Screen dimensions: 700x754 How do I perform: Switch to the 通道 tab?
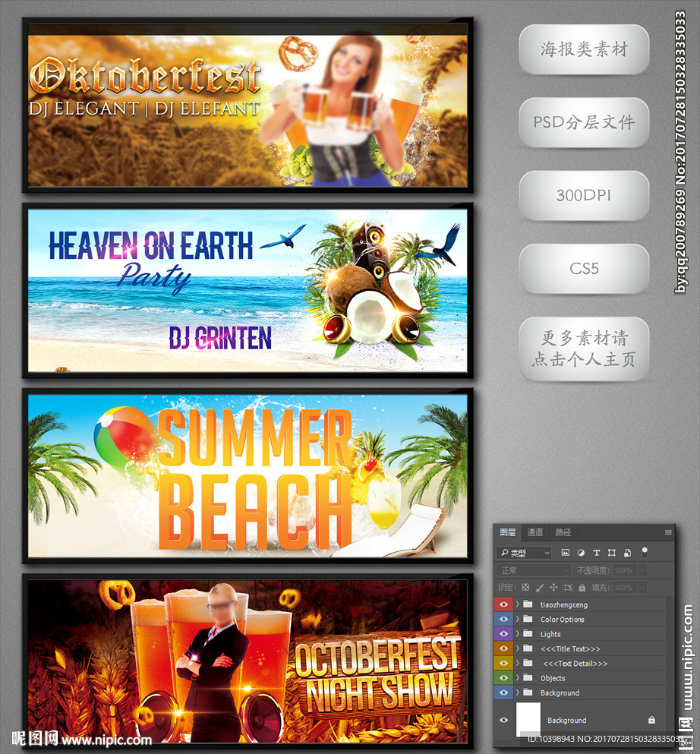(535, 532)
